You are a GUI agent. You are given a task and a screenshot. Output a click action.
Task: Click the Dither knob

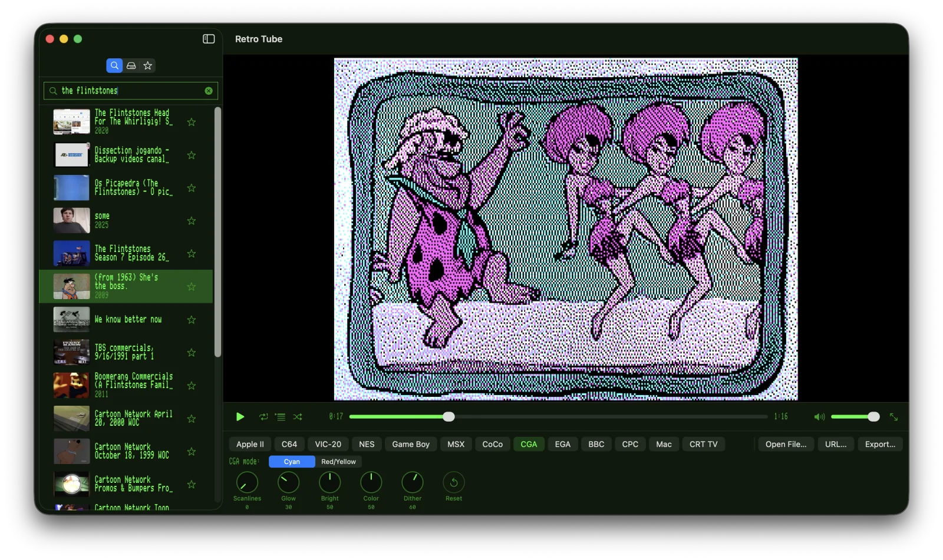coord(413,482)
